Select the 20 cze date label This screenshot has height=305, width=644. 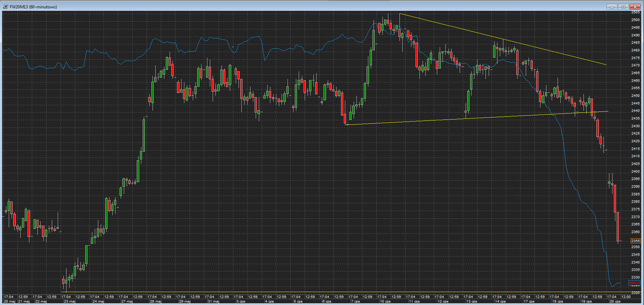(x=615, y=301)
